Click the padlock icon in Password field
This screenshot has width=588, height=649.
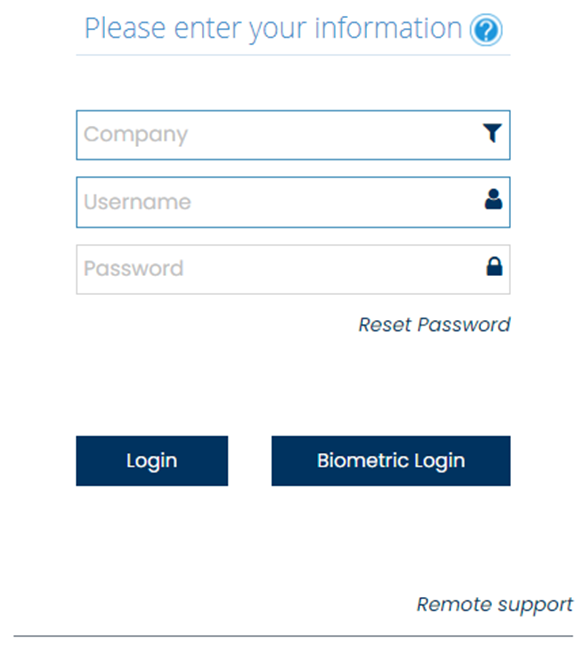494,266
